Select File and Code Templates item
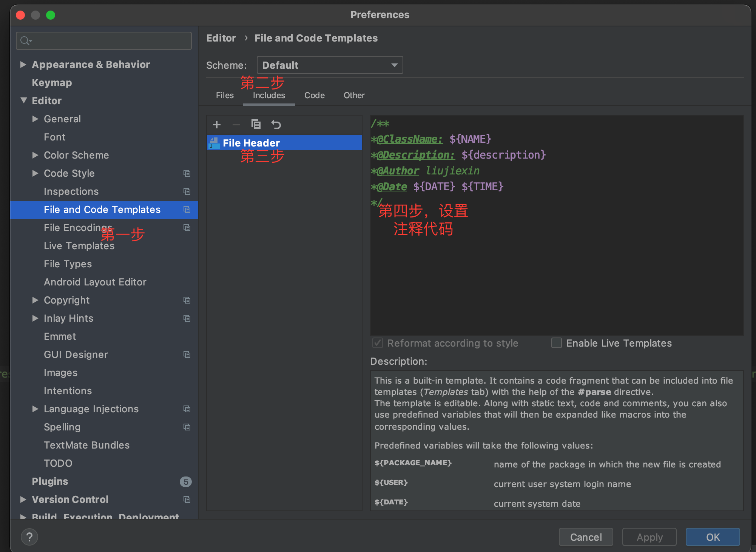The width and height of the screenshot is (756, 552). tap(104, 210)
